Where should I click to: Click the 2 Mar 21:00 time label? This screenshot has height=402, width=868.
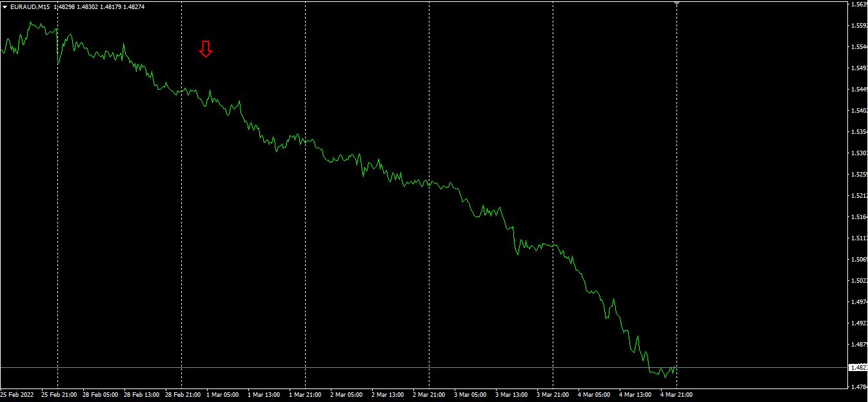coord(429,394)
